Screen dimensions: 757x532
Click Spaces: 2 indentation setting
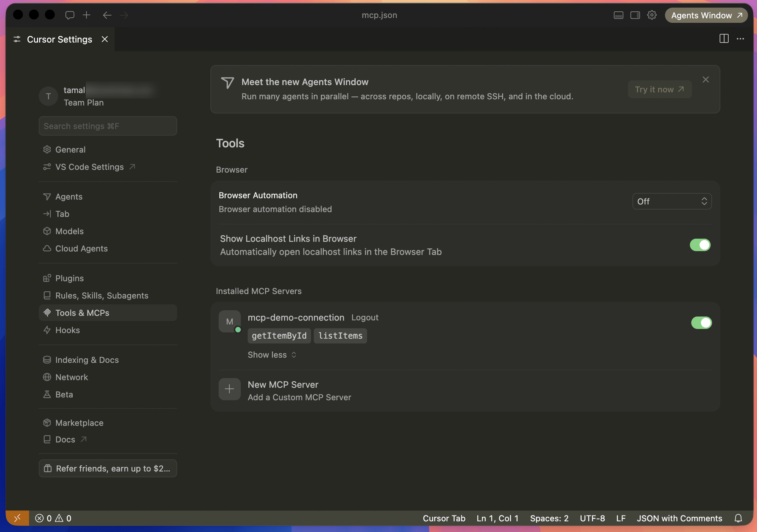click(x=549, y=518)
